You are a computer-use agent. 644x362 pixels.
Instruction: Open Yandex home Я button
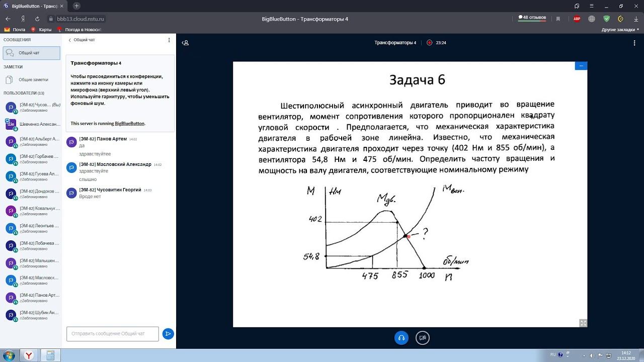pos(23,19)
